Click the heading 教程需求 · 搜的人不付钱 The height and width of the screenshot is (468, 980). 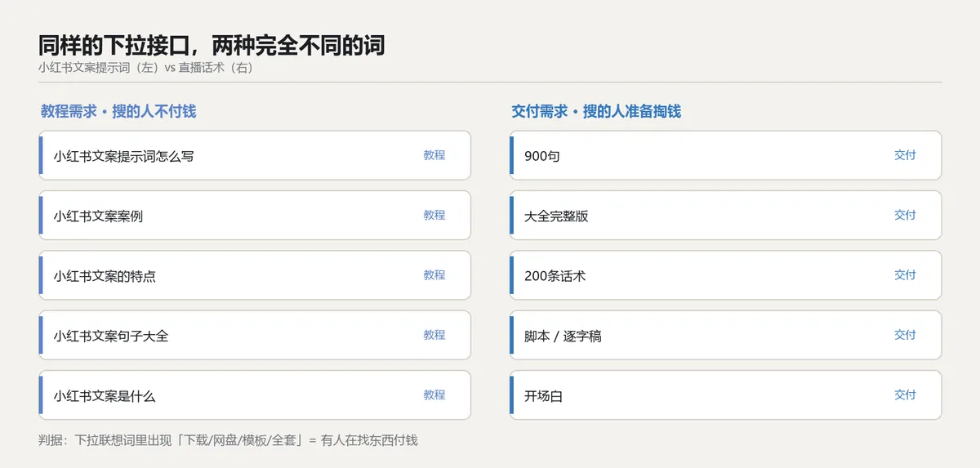pyautogui.click(x=118, y=112)
